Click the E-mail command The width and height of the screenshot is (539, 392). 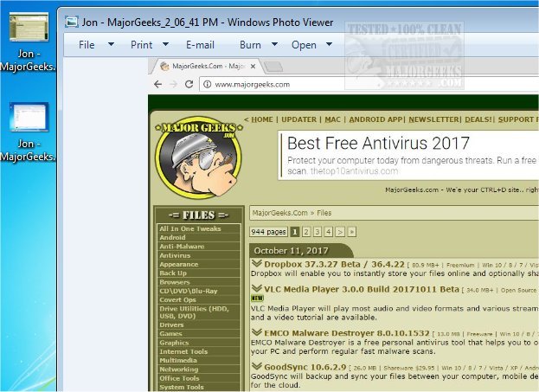pos(200,45)
